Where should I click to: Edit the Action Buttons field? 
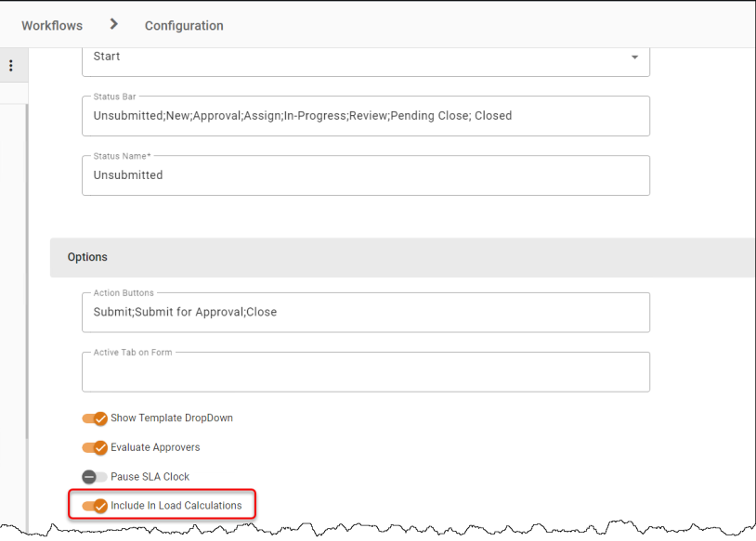[x=366, y=312]
